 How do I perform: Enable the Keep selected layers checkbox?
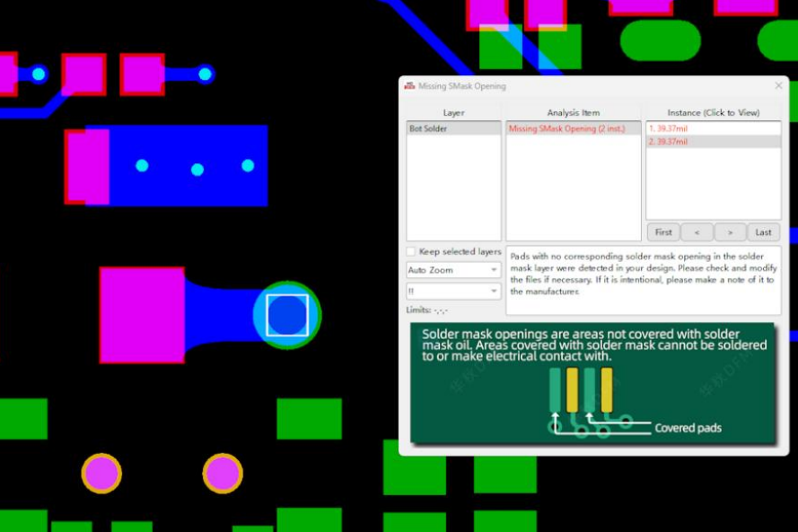coord(412,251)
